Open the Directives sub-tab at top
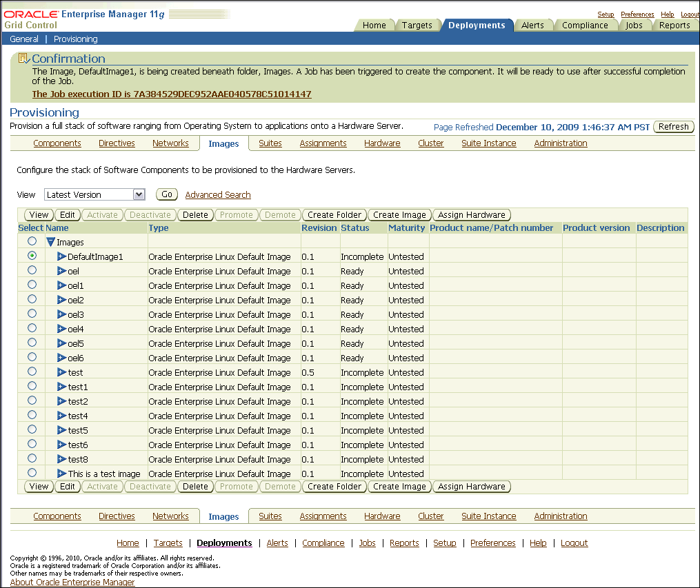The height and width of the screenshot is (588, 700). tap(117, 143)
